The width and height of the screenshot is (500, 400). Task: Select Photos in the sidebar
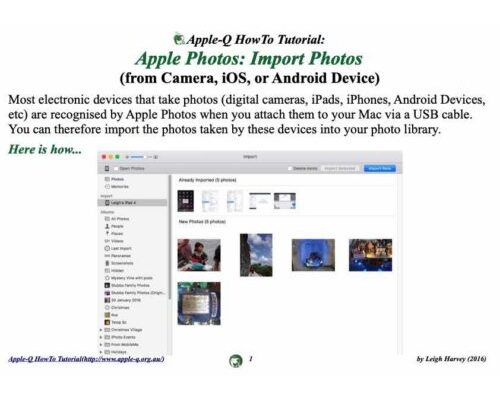117,179
